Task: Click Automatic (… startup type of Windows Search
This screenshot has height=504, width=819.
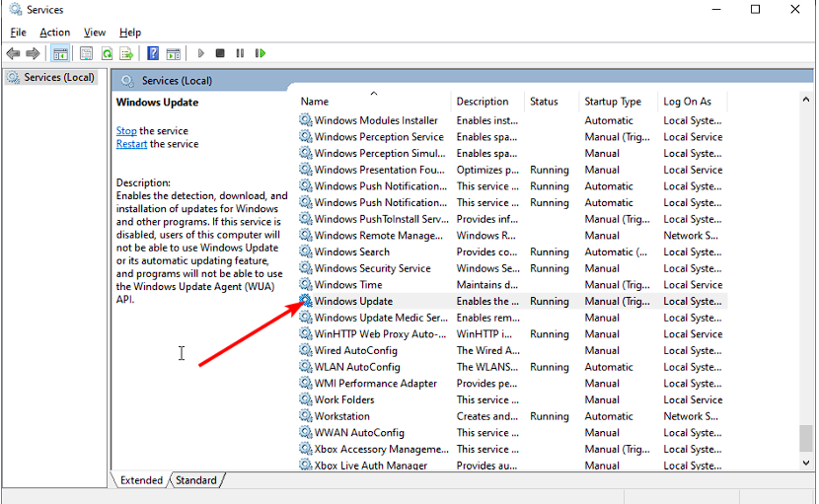Action: (616, 252)
